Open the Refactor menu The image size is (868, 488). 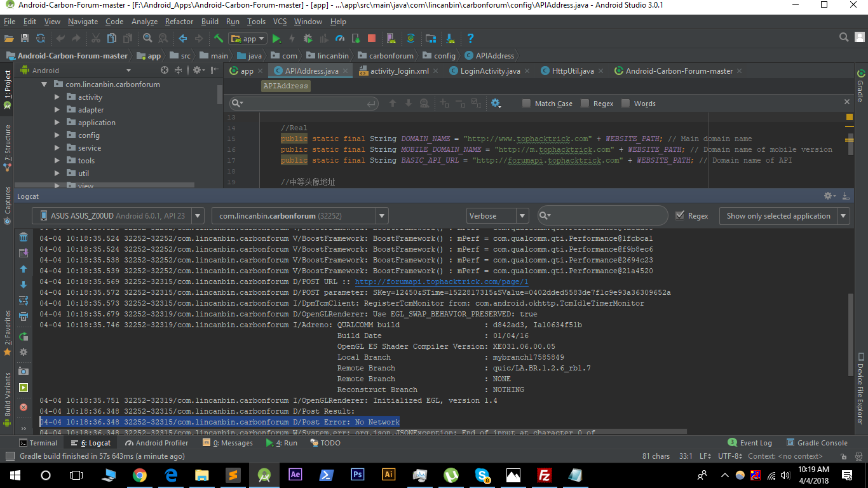179,22
